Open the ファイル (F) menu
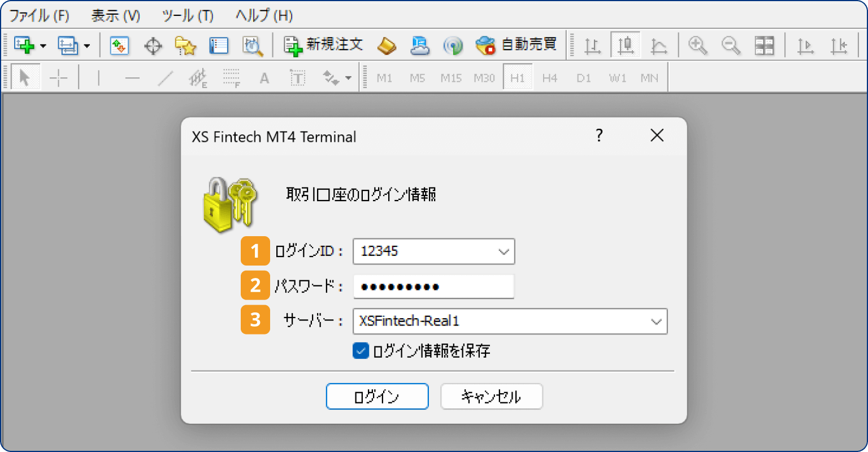 click(39, 15)
